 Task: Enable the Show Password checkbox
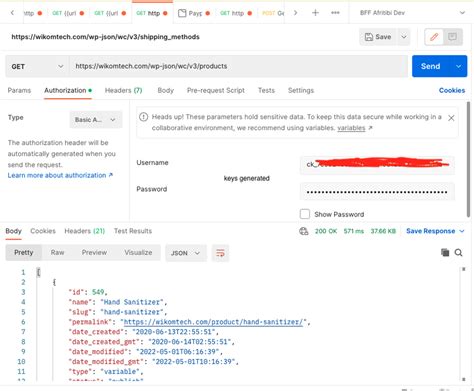[x=305, y=214]
